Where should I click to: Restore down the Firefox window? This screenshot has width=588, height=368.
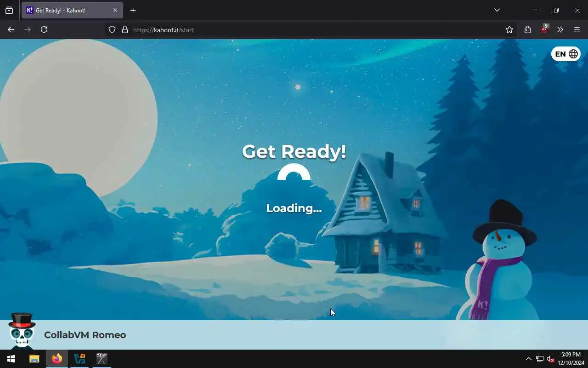[x=556, y=10]
